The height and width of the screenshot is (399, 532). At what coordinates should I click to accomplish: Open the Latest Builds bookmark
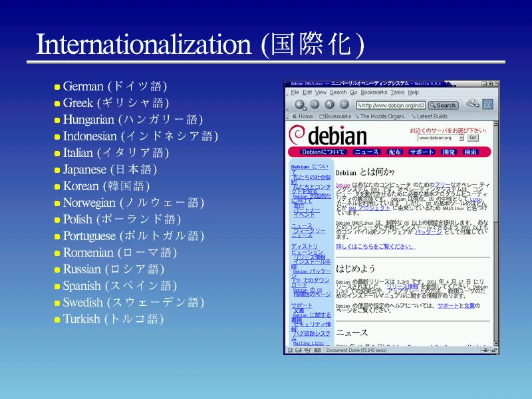tap(430, 116)
